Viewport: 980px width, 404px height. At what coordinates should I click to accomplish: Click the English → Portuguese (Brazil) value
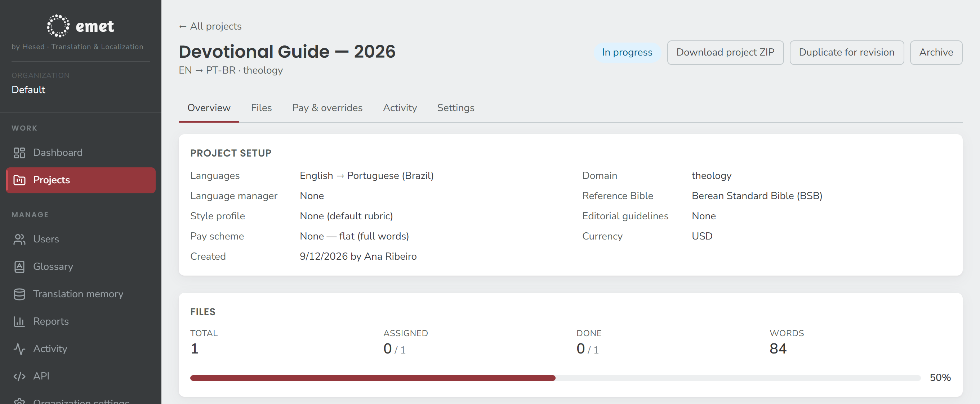[x=367, y=176]
